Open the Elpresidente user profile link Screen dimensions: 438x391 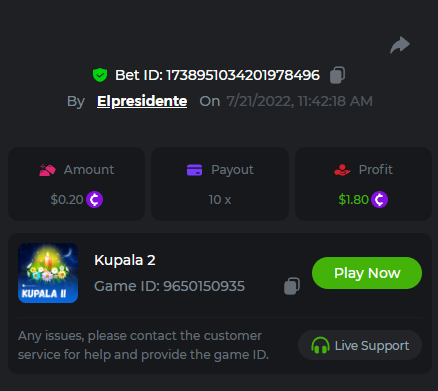pos(142,101)
